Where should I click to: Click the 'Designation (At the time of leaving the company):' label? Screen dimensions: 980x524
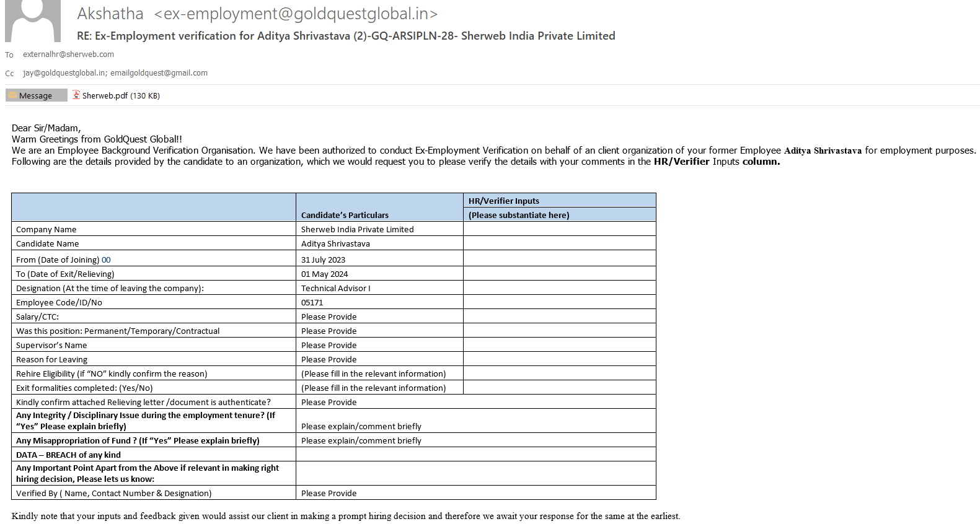click(110, 288)
